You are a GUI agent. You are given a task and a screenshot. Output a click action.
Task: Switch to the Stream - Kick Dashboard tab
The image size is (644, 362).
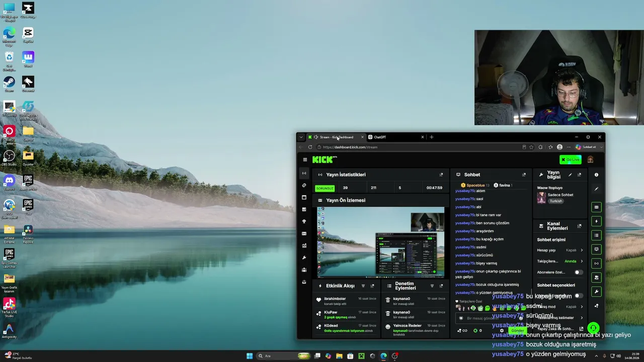tap(336, 137)
